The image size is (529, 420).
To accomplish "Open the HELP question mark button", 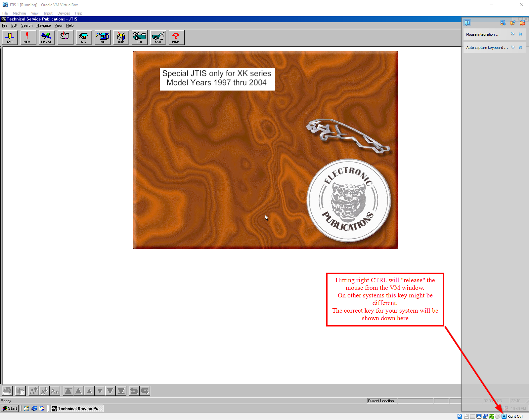I will click(176, 37).
